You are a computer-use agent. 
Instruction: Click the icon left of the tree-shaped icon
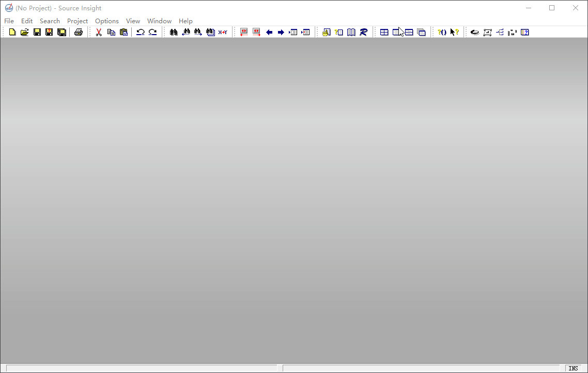pyautogui.click(x=487, y=32)
